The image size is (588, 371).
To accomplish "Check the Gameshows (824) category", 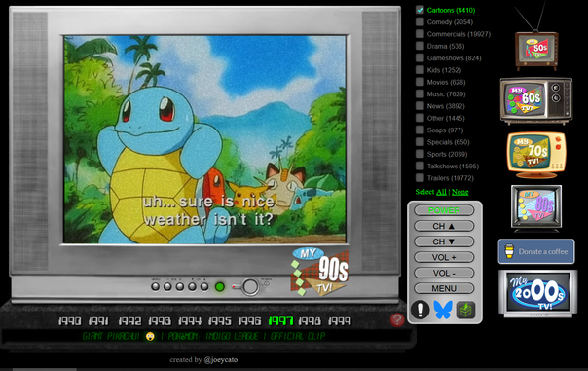I will [x=420, y=58].
